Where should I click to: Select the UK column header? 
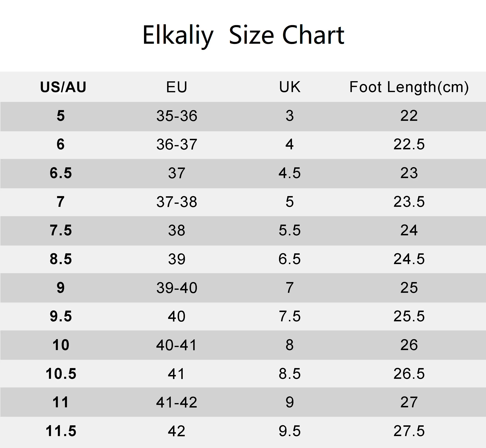point(290,87)
